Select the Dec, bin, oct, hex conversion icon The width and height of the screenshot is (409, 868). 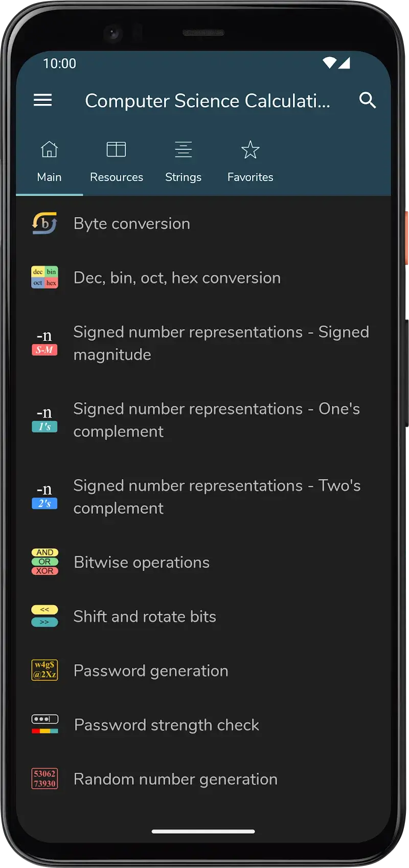(44, 277)
